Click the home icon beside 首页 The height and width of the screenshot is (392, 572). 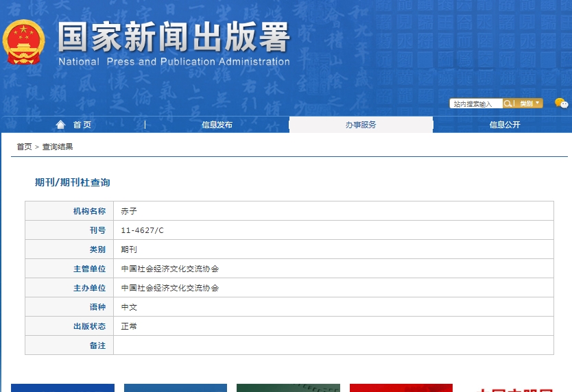pyautogui.click(x=61, y=125)
